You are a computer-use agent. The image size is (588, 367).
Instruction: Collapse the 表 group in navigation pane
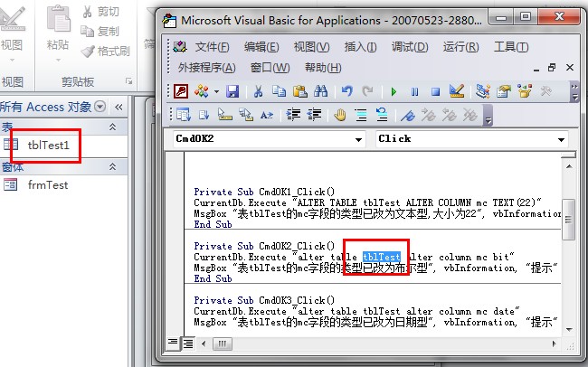112,127
